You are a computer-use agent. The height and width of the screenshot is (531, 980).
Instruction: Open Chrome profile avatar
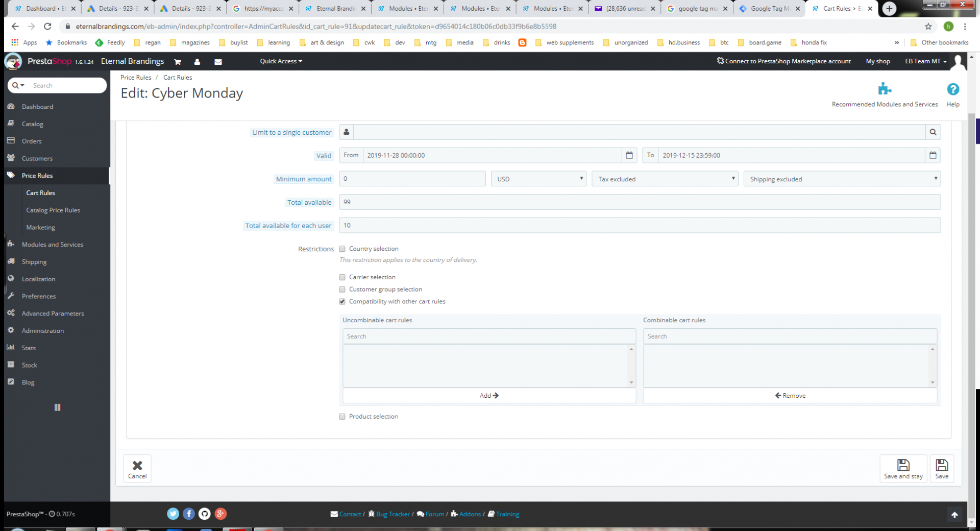tap(948, 27)
